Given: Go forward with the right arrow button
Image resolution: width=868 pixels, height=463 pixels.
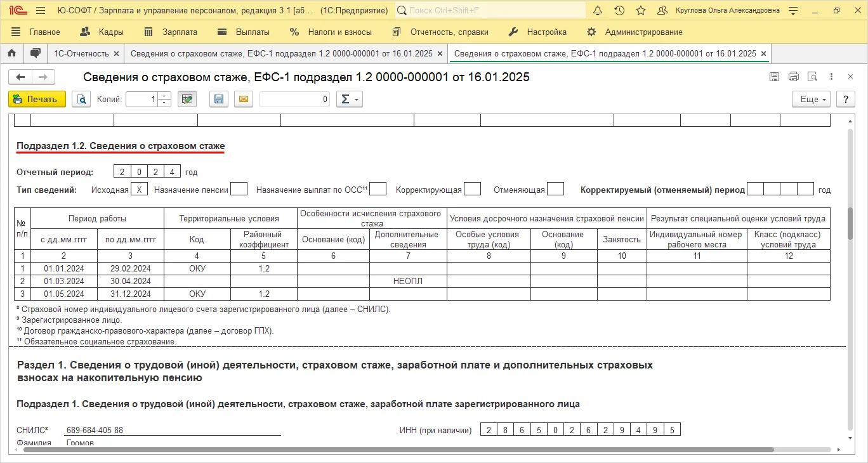Looking at the screenshot, I should [43, 77].
